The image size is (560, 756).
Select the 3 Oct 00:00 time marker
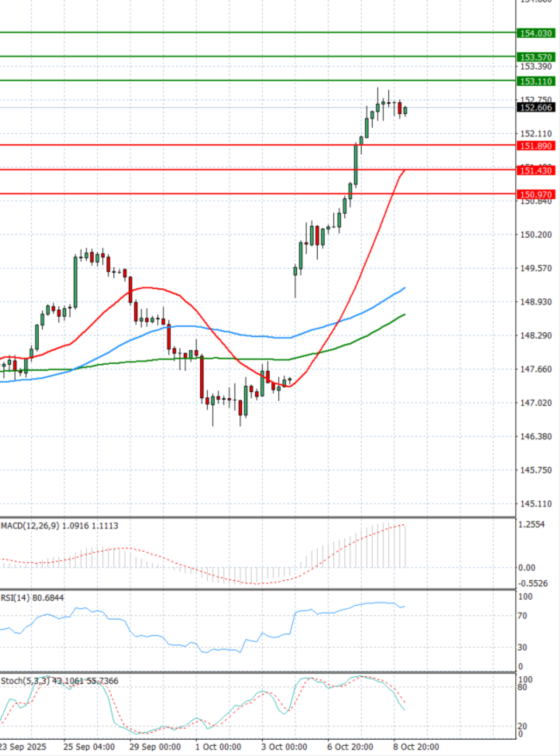point(284,747)
